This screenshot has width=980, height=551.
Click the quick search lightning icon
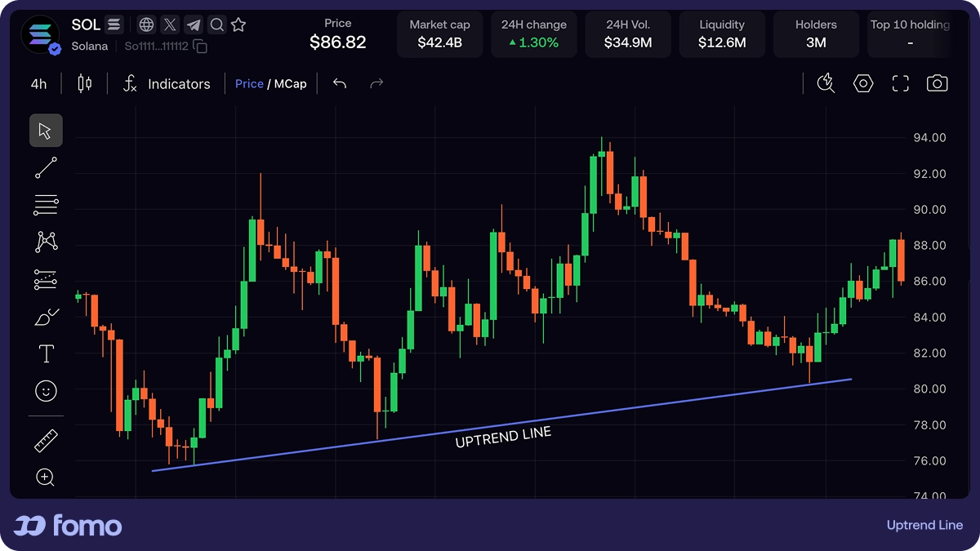826,82
